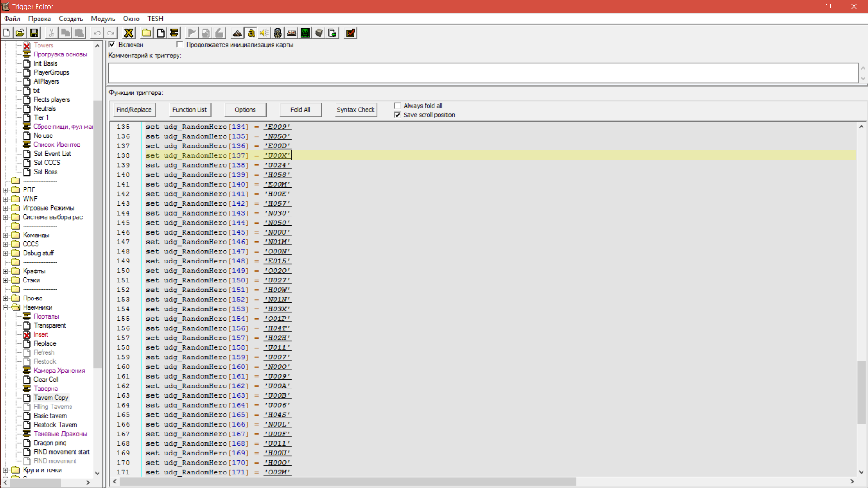Open the TESH menu
This screenshot has width=868, height=488.
(155, 19)
